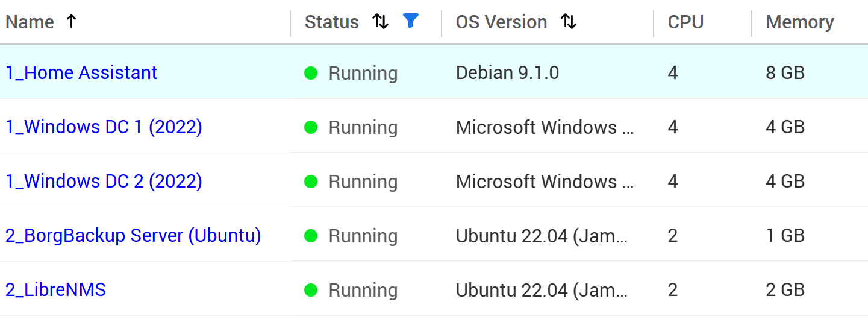The image size is (868, 322).
Task: Open the Status column filter
Action: click(410, 22)
